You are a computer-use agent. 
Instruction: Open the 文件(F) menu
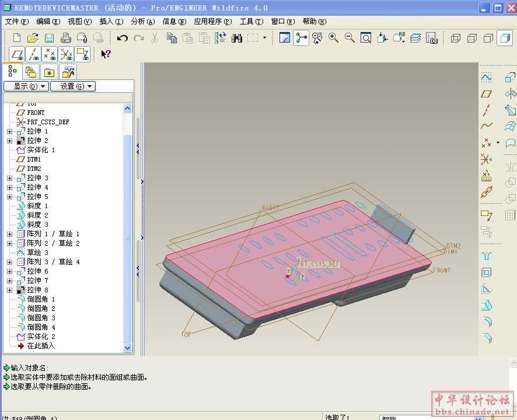(17, 22)
